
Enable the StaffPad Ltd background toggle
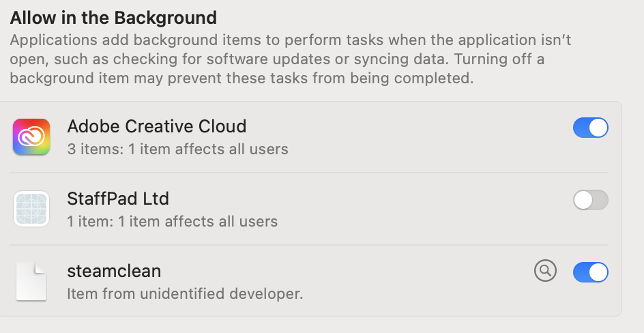[590, 200]
